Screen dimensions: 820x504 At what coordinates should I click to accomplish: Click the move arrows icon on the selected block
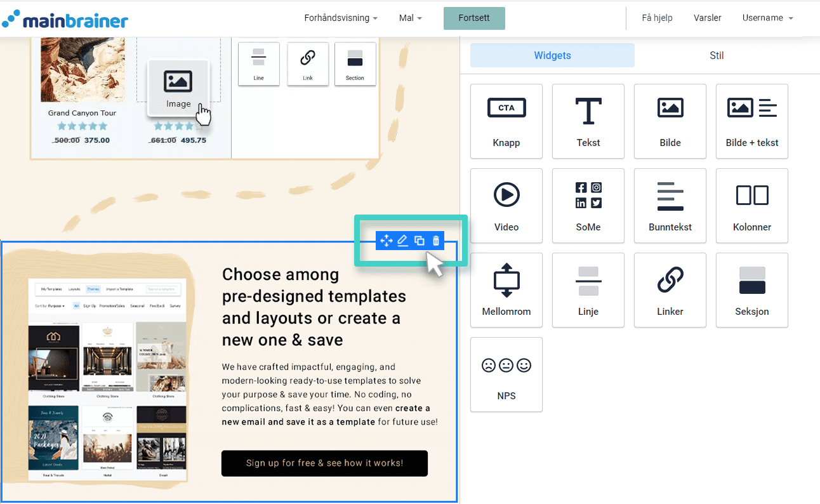[x=385, y=241]
